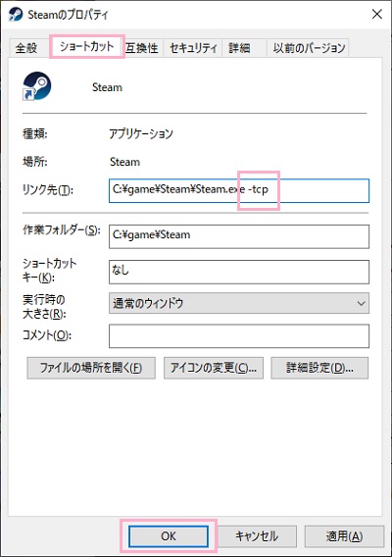The width and height of the screenshot is (392, 557).
Task: Confirm with the OK button
Action: [169, 536]
